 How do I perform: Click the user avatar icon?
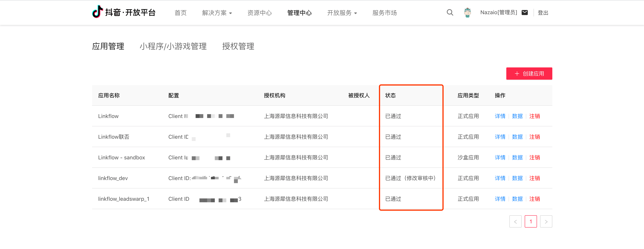click(x=467, y=12)
